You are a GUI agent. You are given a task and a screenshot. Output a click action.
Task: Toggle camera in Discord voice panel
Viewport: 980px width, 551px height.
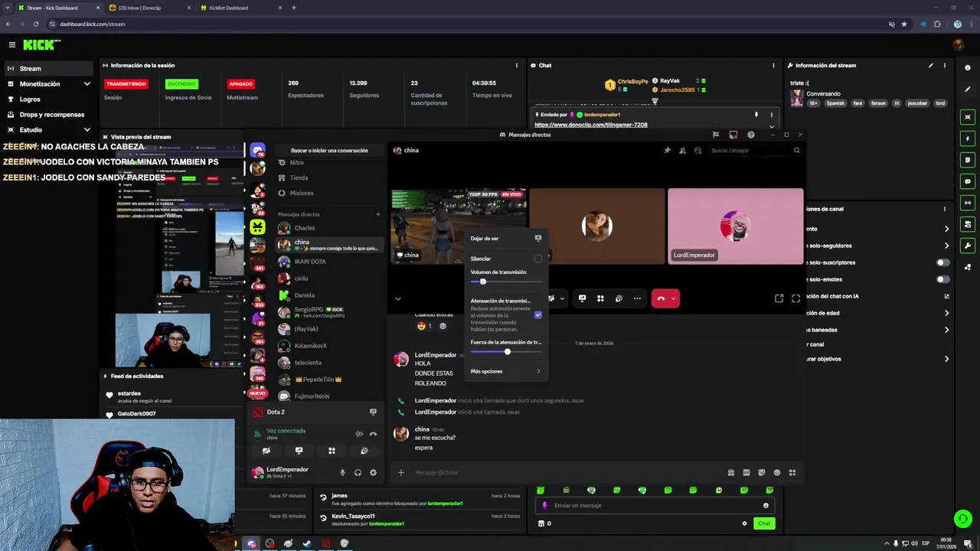coord(266,451)
